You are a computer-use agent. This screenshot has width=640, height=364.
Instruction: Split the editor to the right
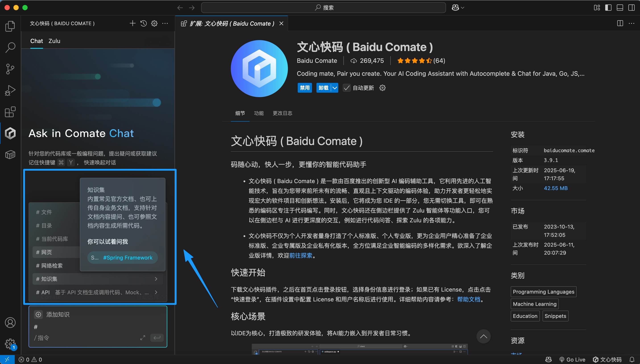pyautogui.click(x=620, y=23)
